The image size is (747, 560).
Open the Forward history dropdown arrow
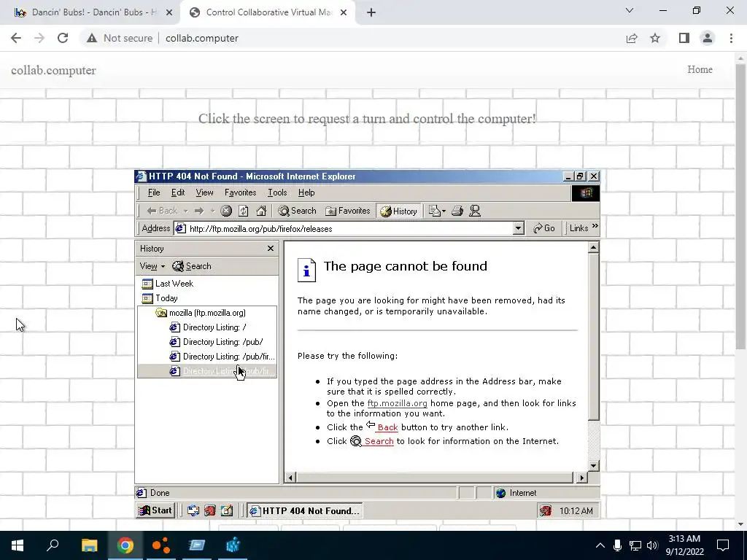click(212, 211)
